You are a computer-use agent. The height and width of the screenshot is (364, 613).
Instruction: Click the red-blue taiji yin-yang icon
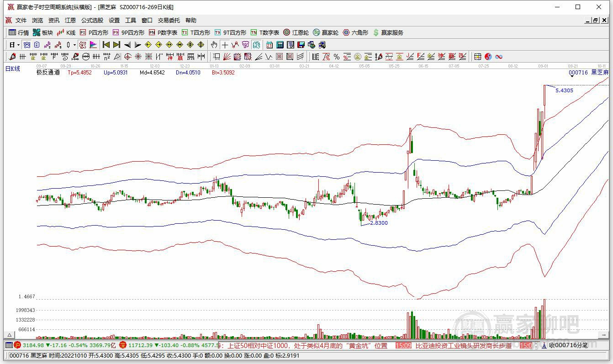(488, 57)
